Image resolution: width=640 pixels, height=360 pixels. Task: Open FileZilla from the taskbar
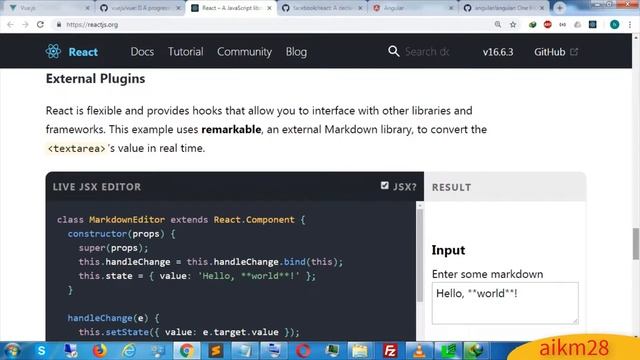[x=390, y=351]
